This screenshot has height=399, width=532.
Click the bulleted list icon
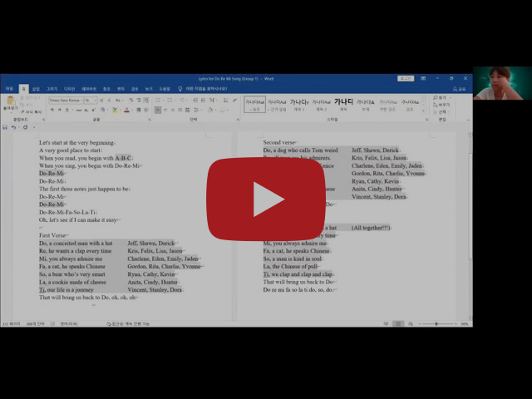point(158,100)
